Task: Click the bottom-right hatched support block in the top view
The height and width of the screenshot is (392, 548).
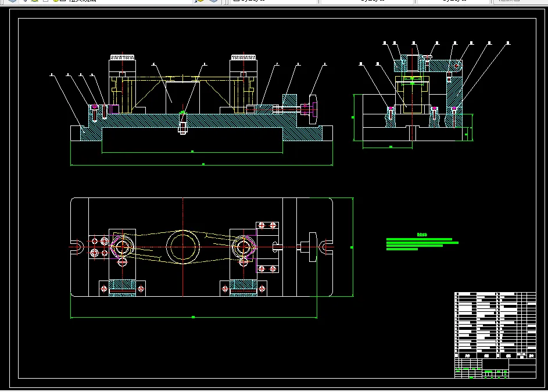Action: coord(243,288)
